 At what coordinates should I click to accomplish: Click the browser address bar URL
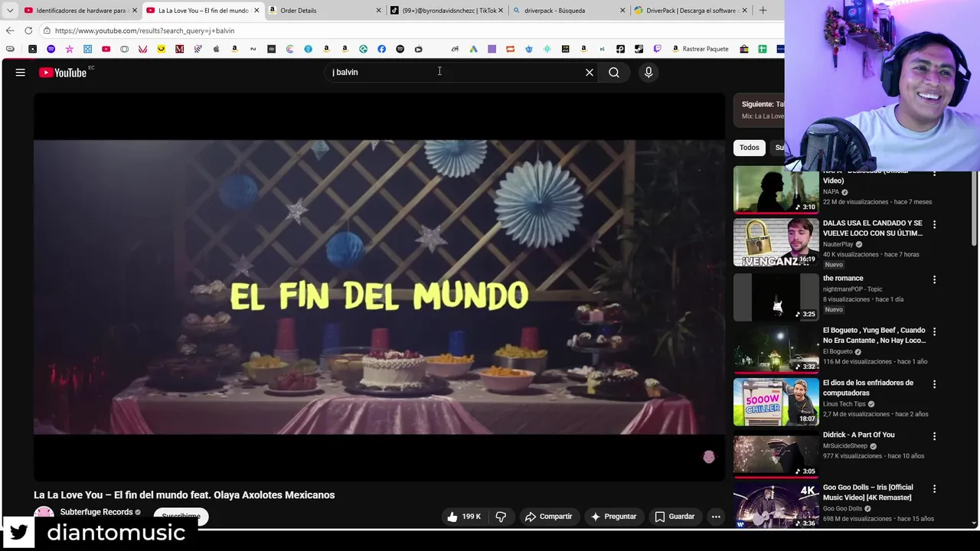(x=145, y=31)
